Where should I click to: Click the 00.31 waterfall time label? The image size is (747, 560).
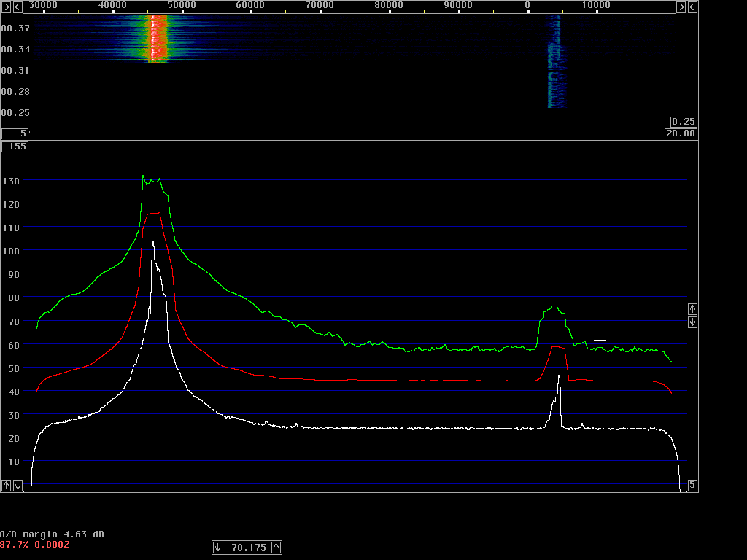pos(15,71)
